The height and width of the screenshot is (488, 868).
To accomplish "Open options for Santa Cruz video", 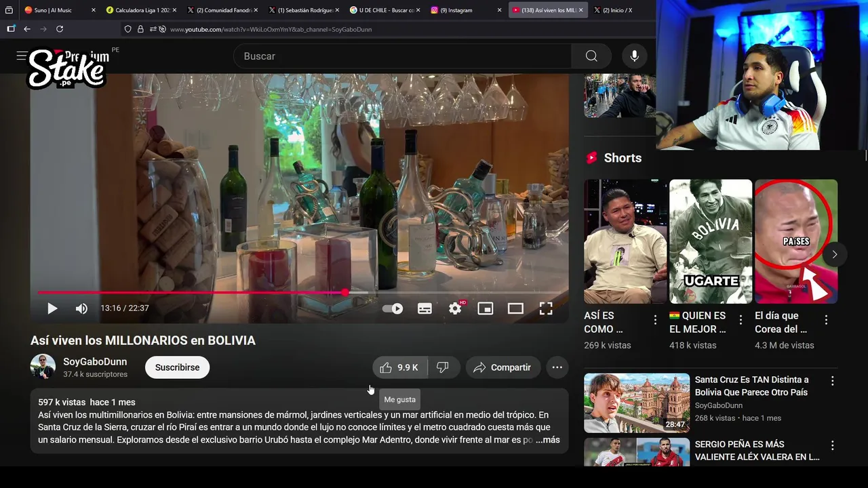I will [x=832, y=381].
